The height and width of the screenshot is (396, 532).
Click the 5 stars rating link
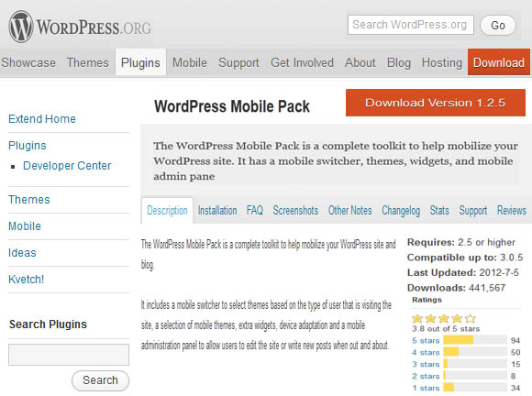[426, 340]
